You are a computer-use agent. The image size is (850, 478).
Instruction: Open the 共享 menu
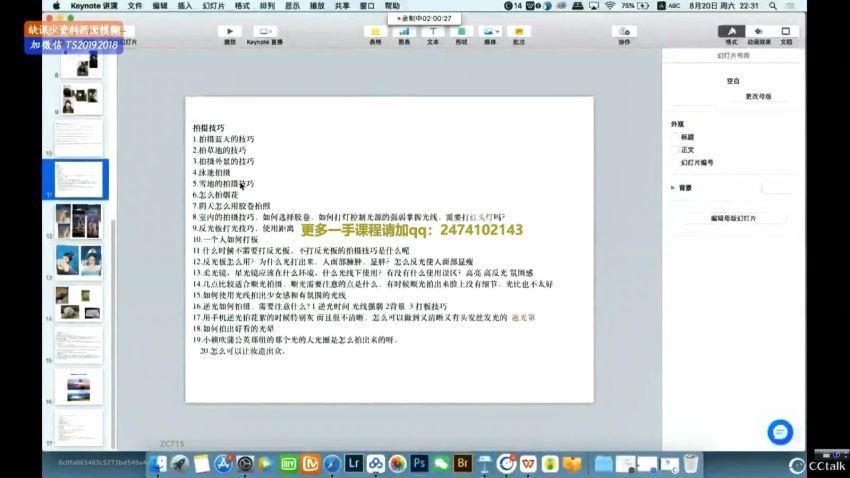point(342,6)
